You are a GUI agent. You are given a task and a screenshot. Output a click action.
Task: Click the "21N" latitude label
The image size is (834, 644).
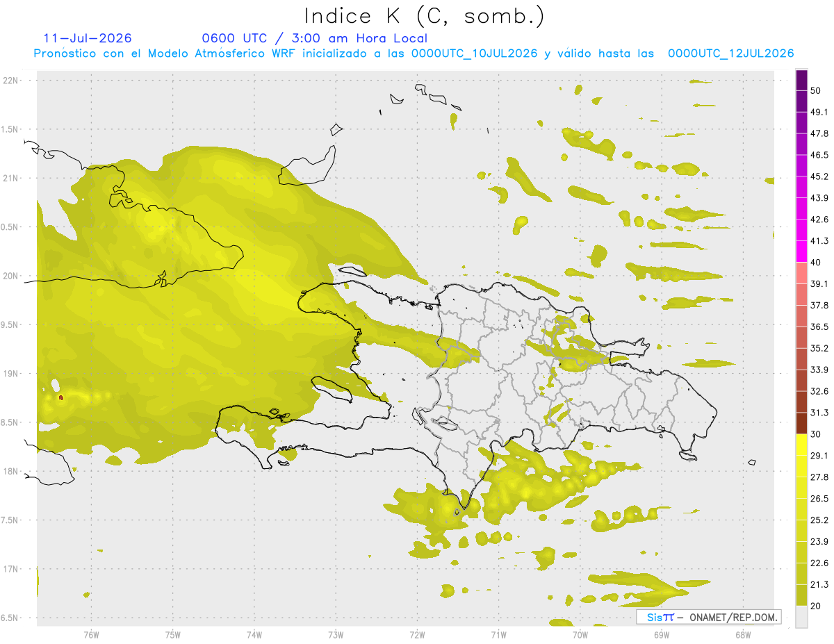(x=11, y=178)
